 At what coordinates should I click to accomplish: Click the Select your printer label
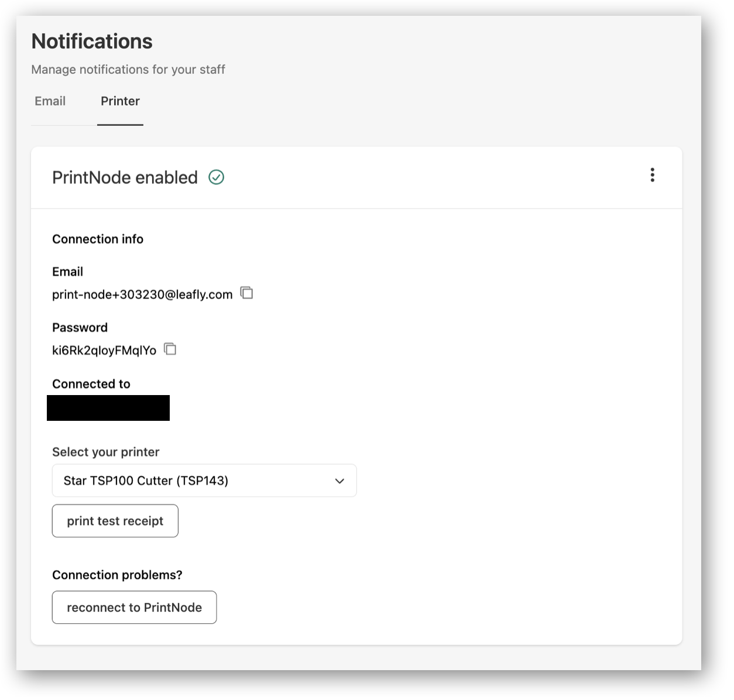[106, 452]
